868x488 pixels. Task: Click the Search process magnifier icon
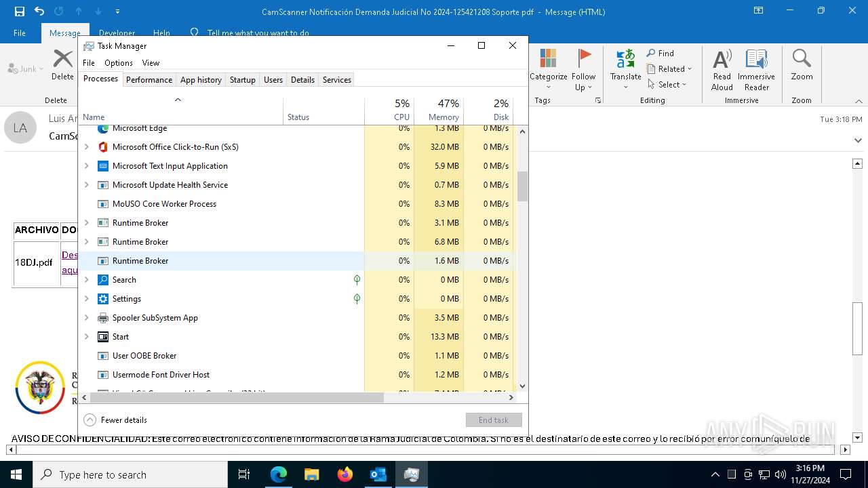103,280
